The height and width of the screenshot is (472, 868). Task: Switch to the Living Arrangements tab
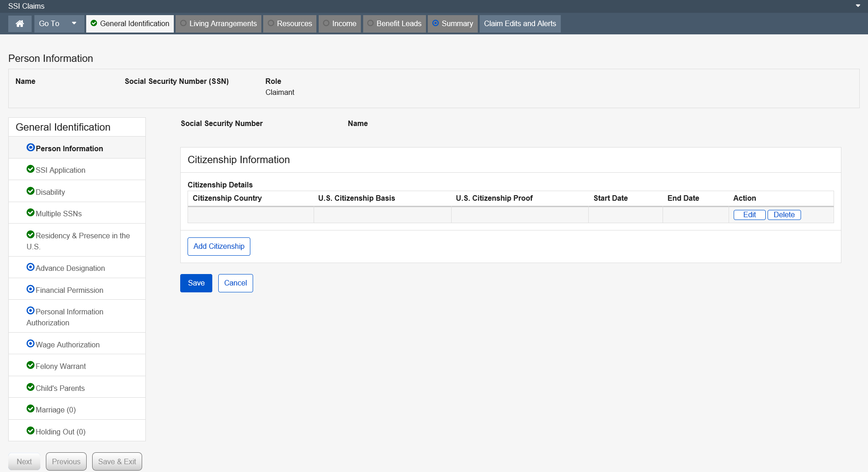pos(218,24)
